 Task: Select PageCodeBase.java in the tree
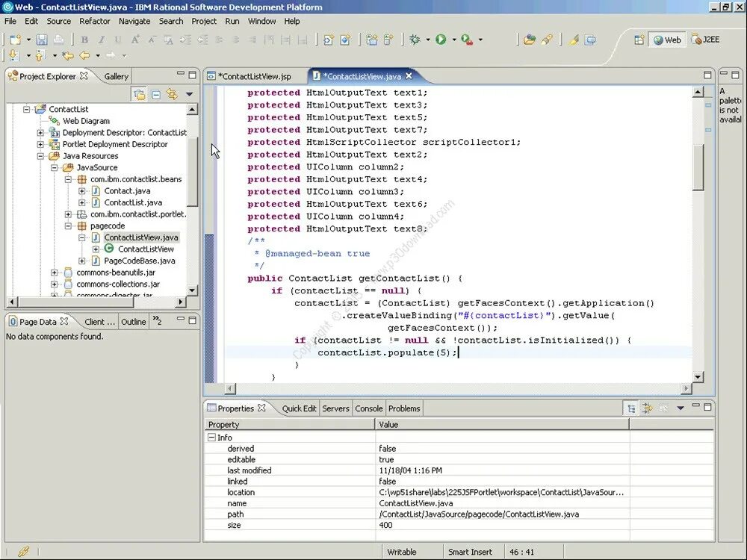(139, 261)
